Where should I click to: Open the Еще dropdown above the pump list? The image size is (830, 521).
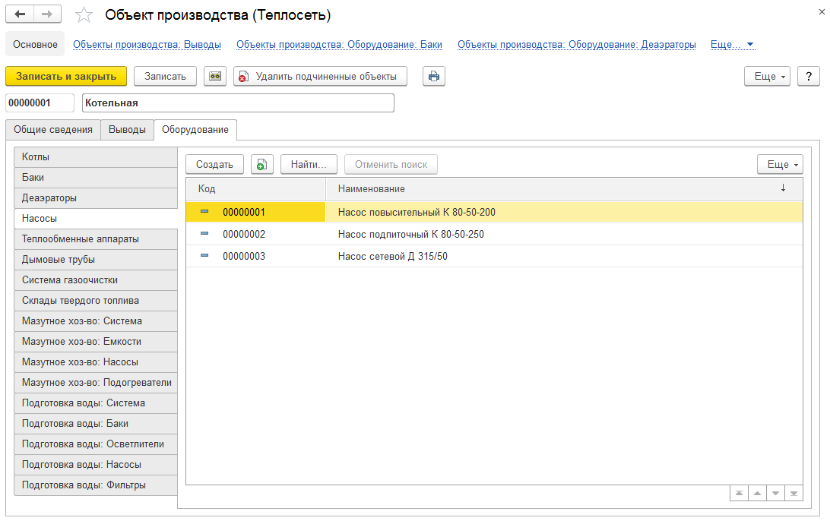click(x=780, y=165)
